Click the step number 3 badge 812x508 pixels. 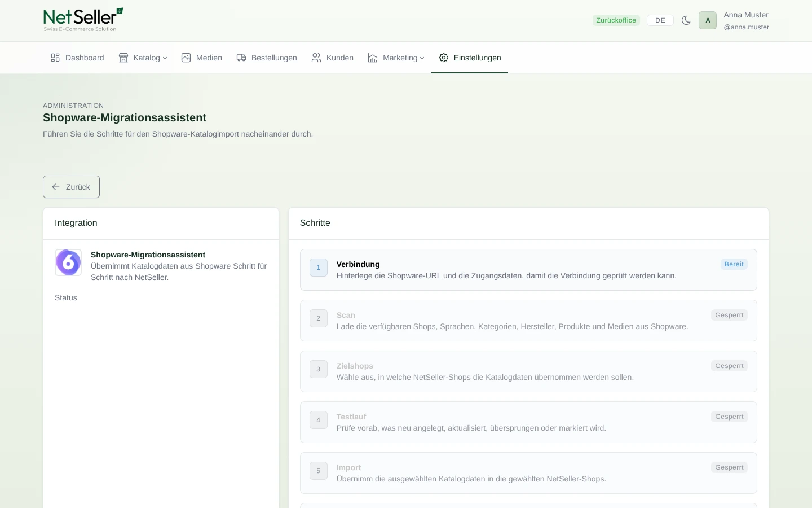click(319, 369)
